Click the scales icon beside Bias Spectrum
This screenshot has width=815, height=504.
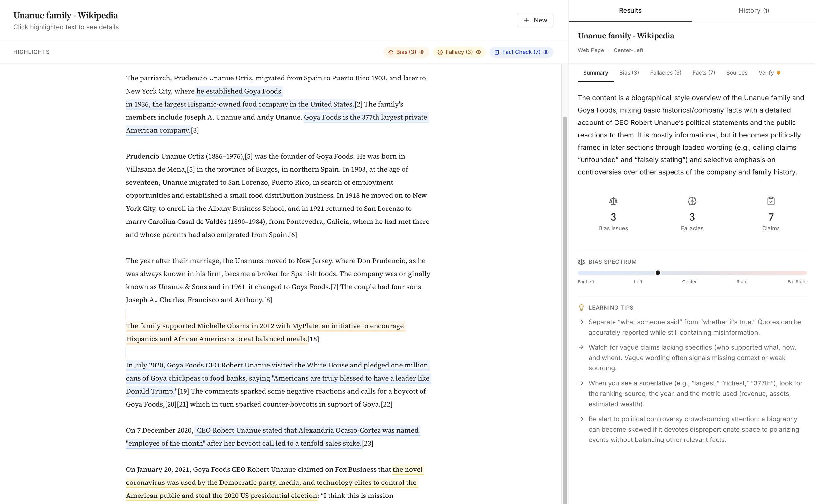[x=581, y=262]
